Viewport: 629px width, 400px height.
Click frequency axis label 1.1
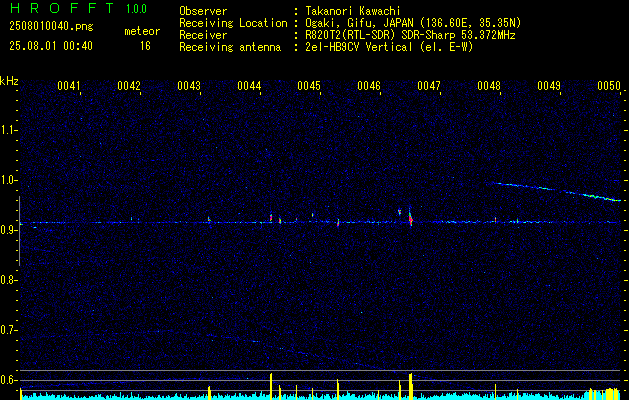pos(7,130)
